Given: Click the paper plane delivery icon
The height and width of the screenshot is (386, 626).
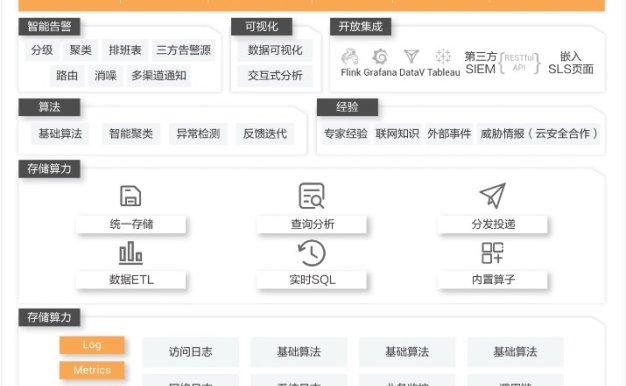Looking at the screenshot, I should click(493, 195).
